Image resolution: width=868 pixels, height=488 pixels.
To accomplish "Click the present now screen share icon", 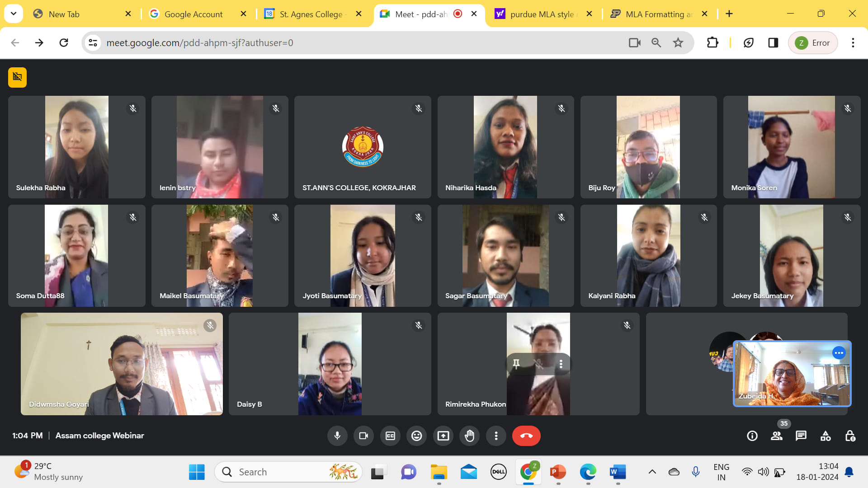I will tap(443, 436).
